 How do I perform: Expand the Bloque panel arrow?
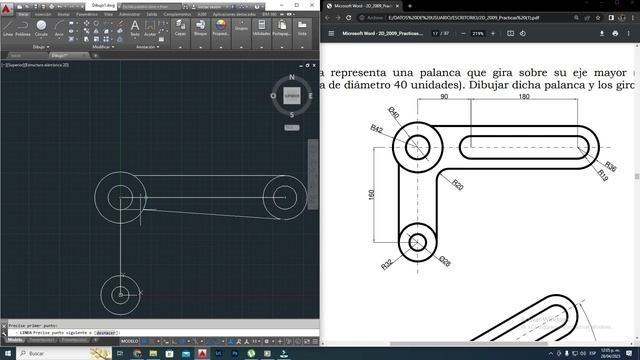pos(200,47)
